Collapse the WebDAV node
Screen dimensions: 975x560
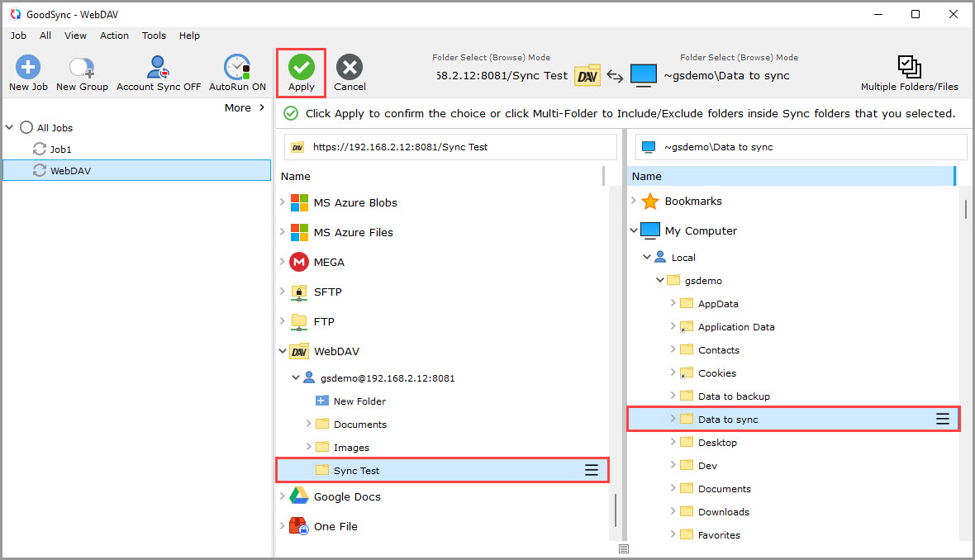[283, 351]
